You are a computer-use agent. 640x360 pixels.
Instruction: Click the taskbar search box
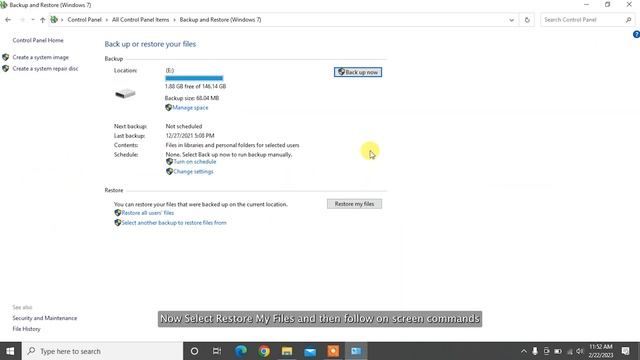[102, 351]
